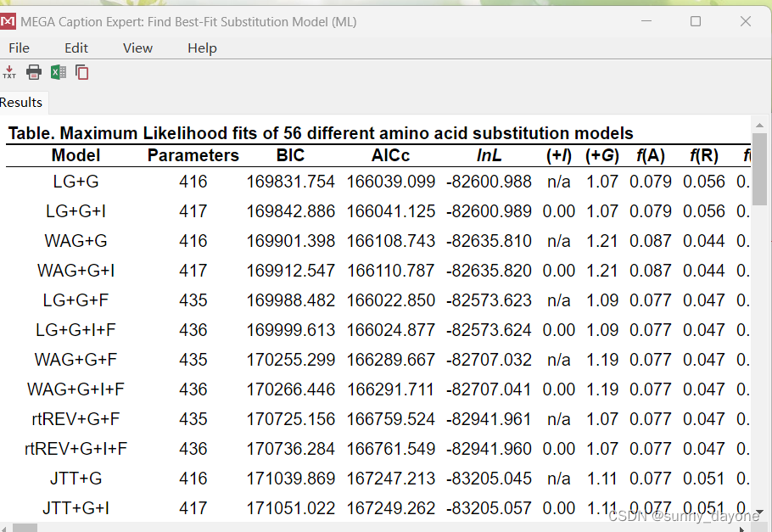Screen dimensions: 772x532
Task: Export table to Excel icon
Action: pyautogui.click(x=58, y=72)
